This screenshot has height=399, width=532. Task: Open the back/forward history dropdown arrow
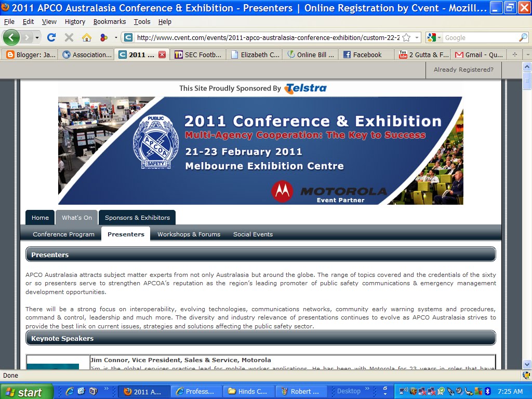pyautogui.click(x=37, y=37)
